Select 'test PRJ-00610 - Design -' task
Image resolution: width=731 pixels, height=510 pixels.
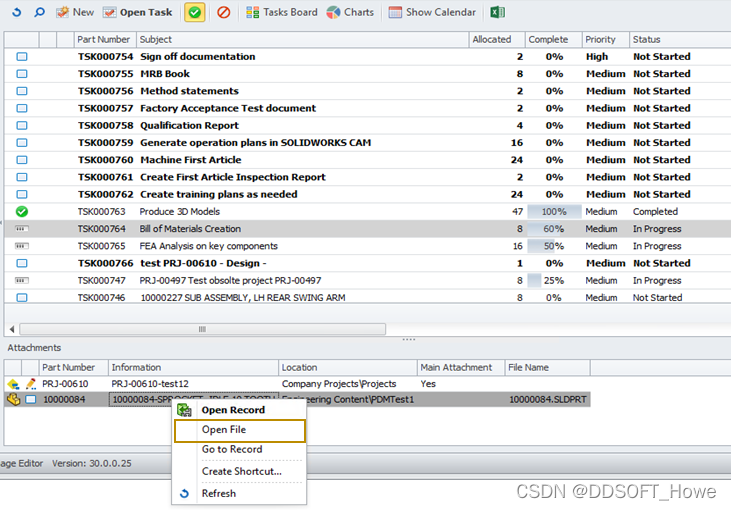(x=203, y=263)
